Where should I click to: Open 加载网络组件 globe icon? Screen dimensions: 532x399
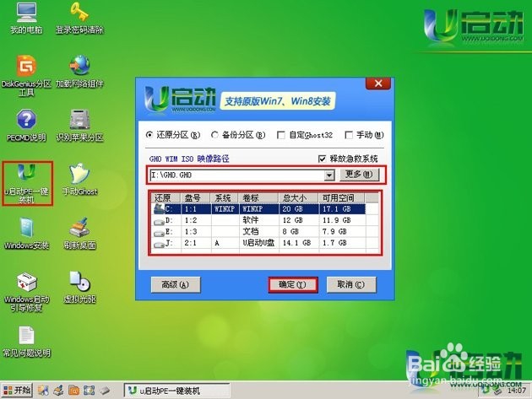point(79,71)
